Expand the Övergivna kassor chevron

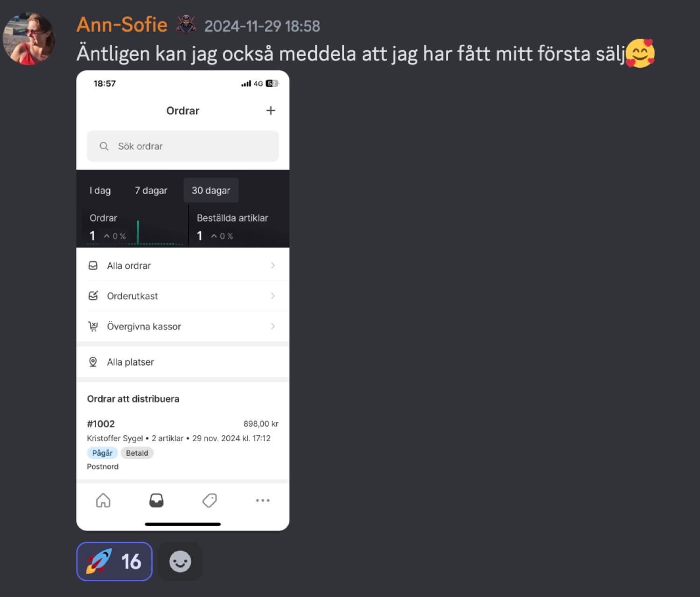(273, 326)
